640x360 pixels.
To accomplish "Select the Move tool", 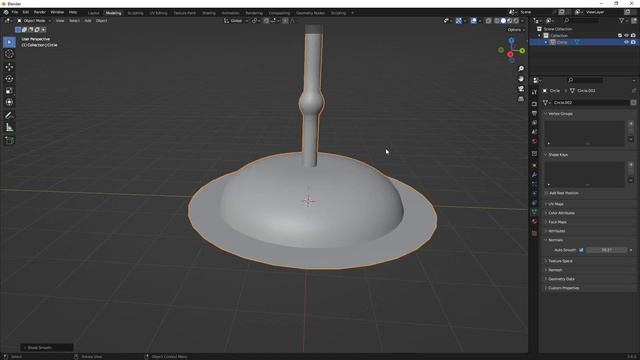I will coord(9,67).
